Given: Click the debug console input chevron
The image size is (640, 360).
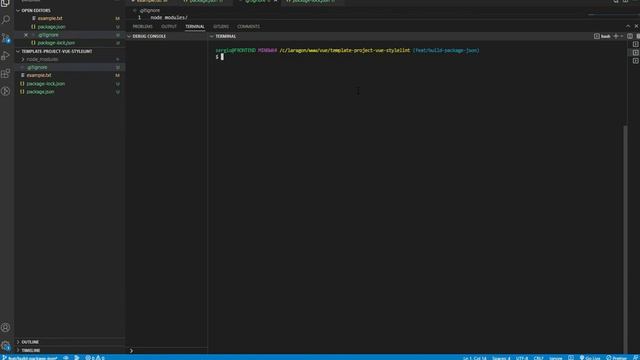Looking at the screenshot, I should [x=131, y=351].
